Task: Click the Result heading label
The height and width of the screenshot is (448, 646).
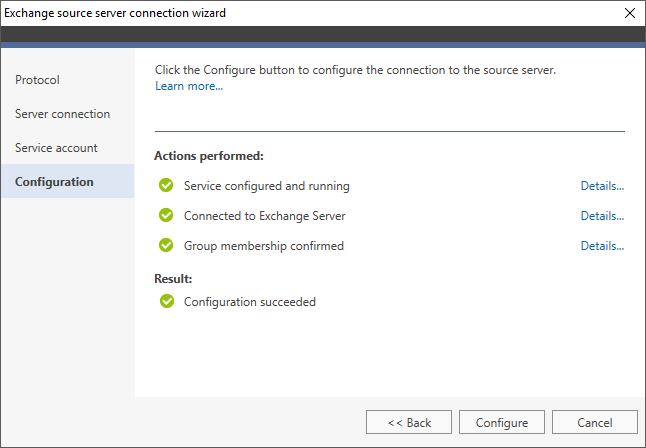Action: [x=173, y=279]
